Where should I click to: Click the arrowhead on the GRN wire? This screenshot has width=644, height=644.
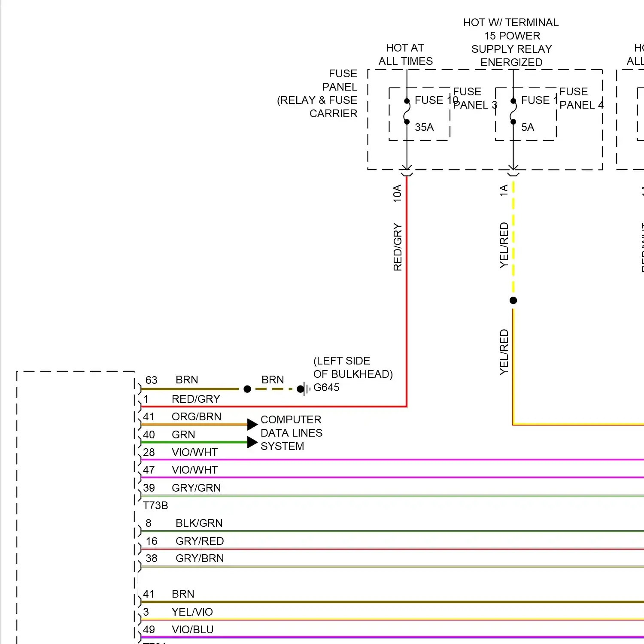(x=252, y=442)
